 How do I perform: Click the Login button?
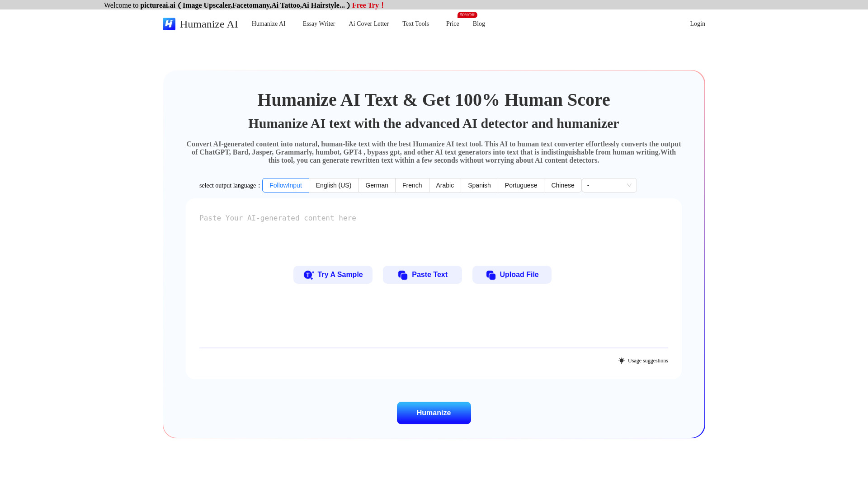697,23
